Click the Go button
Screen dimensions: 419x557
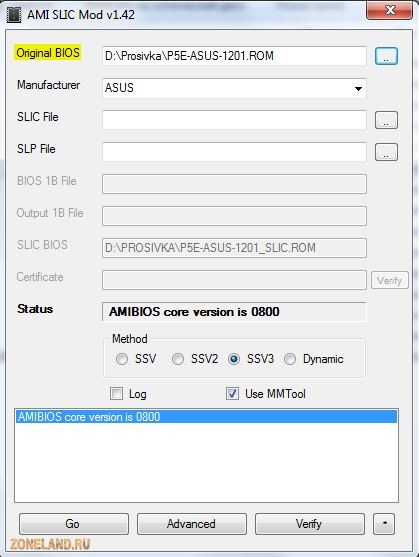coord(74,524)
